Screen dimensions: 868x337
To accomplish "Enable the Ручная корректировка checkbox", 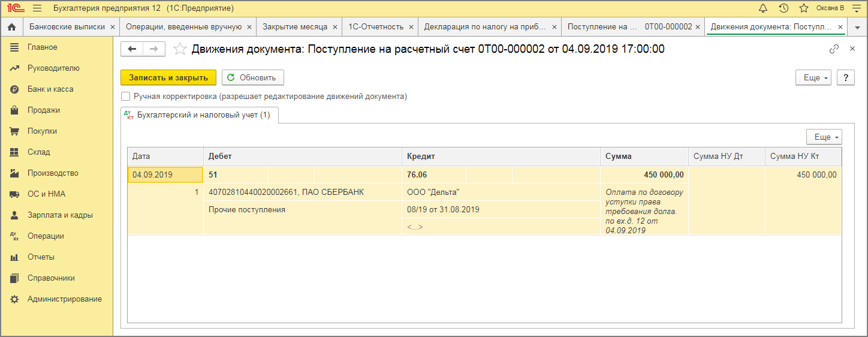I will (x=125, y=96).
